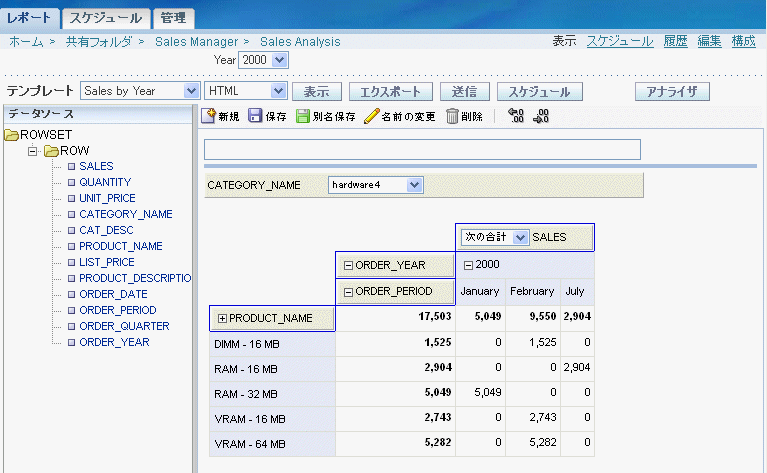Go to Sales Manager breadcrumb link
Image resolution: width=767 pixels, height=473 pixels.
(x=197, y=42)
